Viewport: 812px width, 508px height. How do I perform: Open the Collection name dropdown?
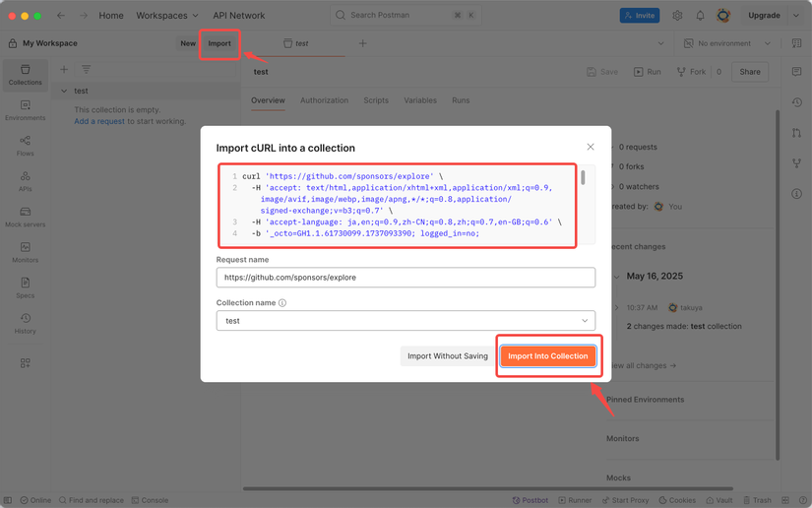(x=406, y=321)
